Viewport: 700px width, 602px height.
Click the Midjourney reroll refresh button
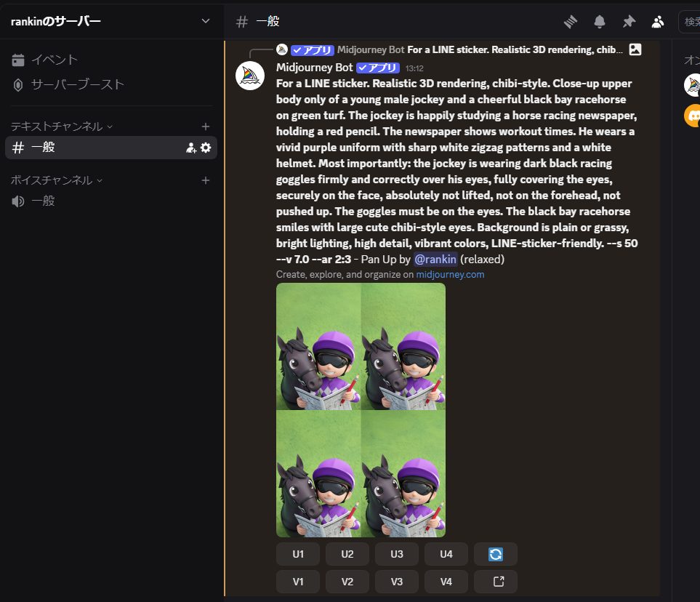coord(496,554)
